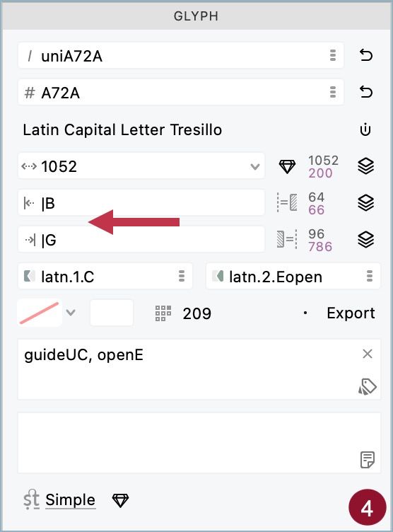The image size is (393, 532).
Task: Click the layers icon in the width row
Action: (x=365, y=166)
